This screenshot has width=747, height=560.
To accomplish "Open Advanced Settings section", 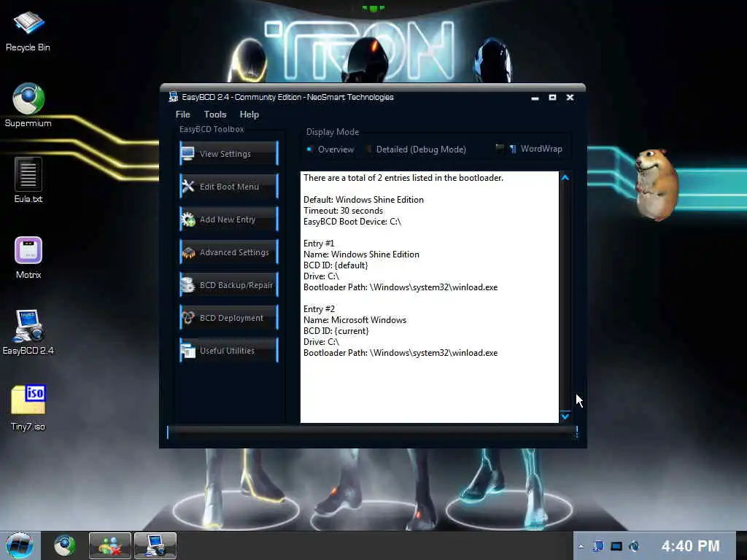I will click(228, 252).
